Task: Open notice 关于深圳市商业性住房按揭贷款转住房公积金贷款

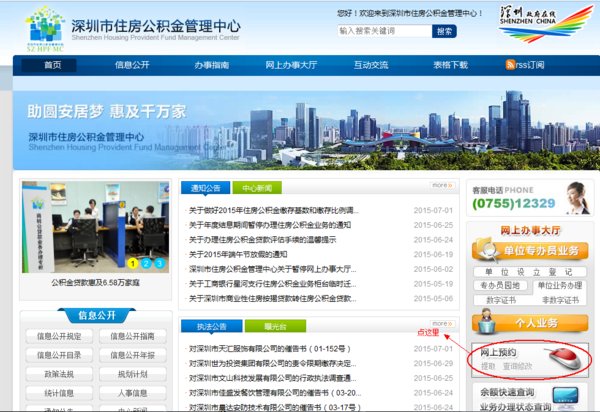Action: [x=272, y=298]
